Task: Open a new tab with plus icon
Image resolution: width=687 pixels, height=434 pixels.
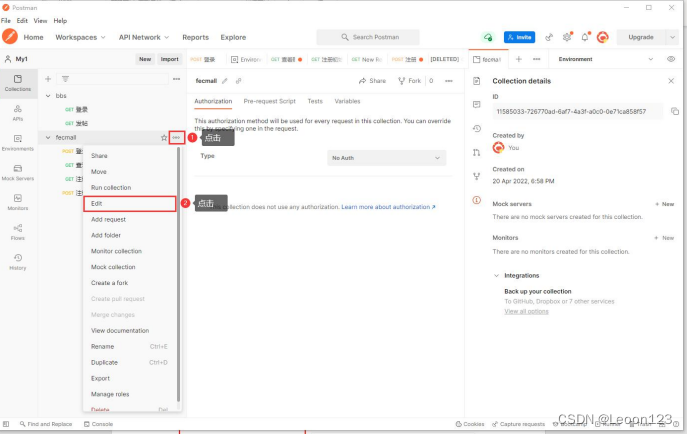Action: coord(519,59)
